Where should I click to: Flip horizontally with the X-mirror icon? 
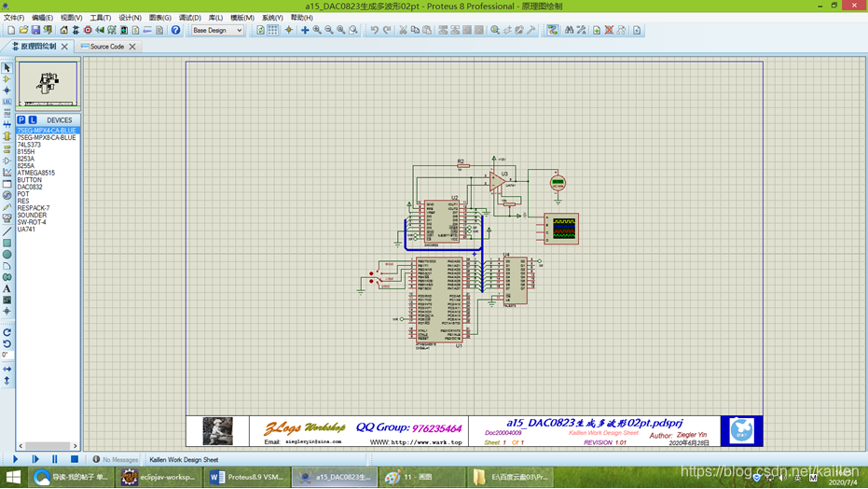pos(7,369)
